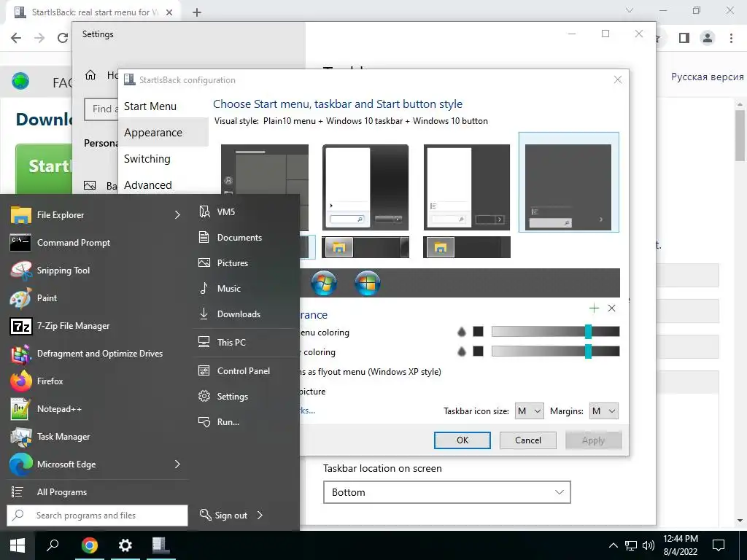Select the glossy Windows 7 taskbar style thumbnail

coord(365,247)
